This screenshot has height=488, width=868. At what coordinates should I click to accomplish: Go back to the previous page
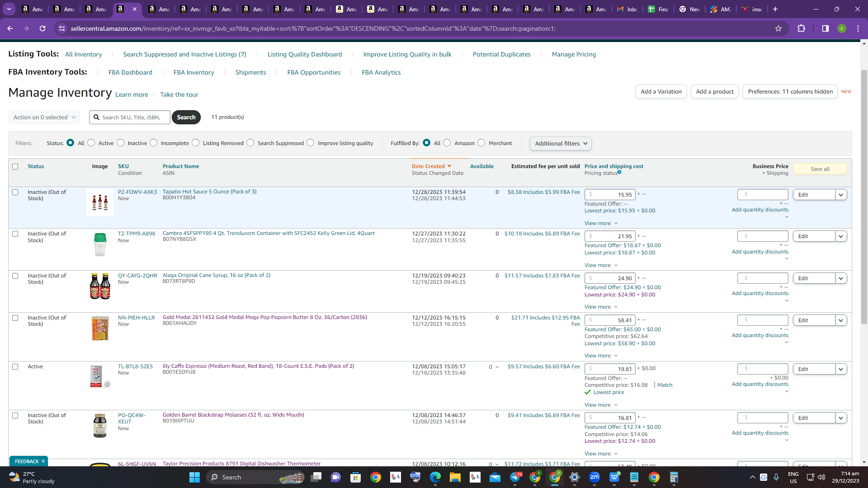(10, 28)
